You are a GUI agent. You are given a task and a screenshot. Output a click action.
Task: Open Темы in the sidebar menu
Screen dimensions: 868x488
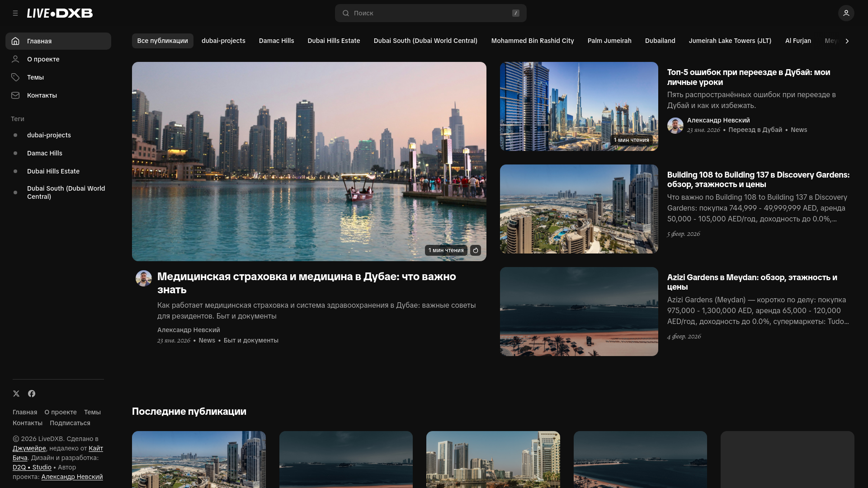[58, 77]
